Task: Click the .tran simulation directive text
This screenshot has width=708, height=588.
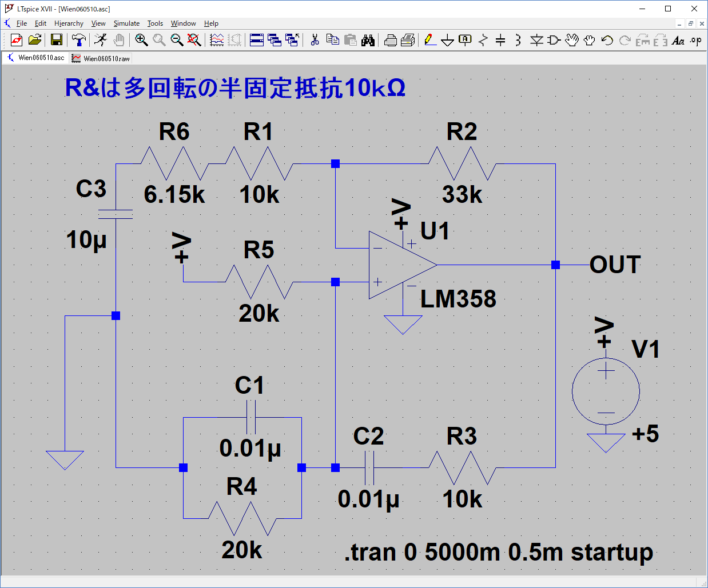Action: point(498,553)
